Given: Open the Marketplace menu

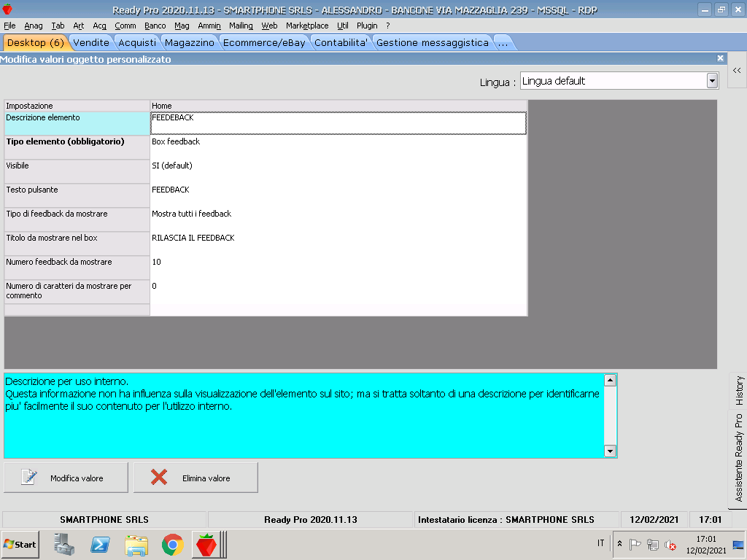Looking at the screenshot, I should (x=307, y=26).
